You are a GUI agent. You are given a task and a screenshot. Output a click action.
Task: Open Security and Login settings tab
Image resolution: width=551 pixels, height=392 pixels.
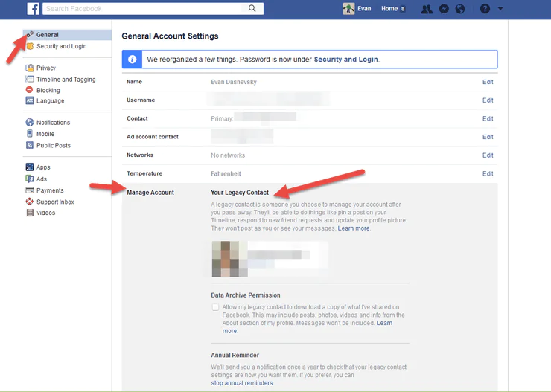pos(61,46)
